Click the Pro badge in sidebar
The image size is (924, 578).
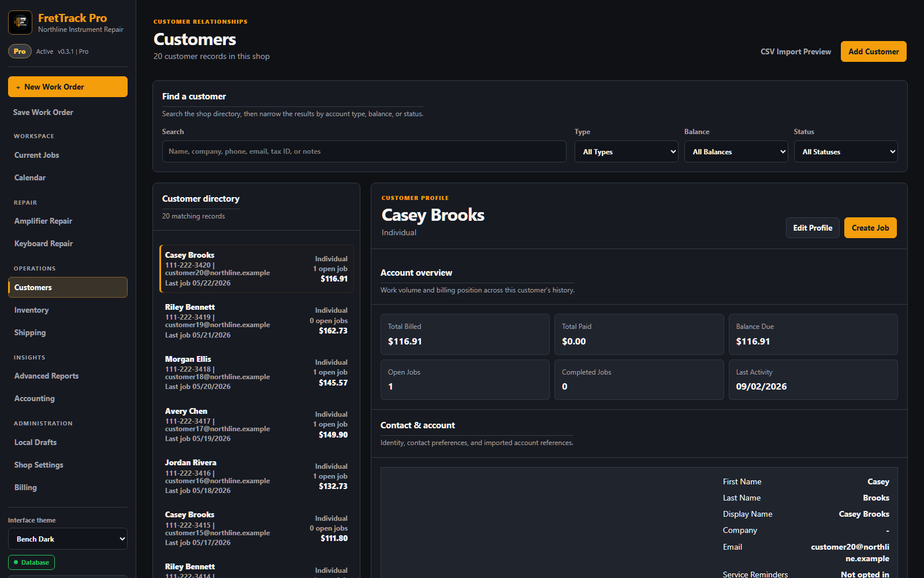[20, 51]
